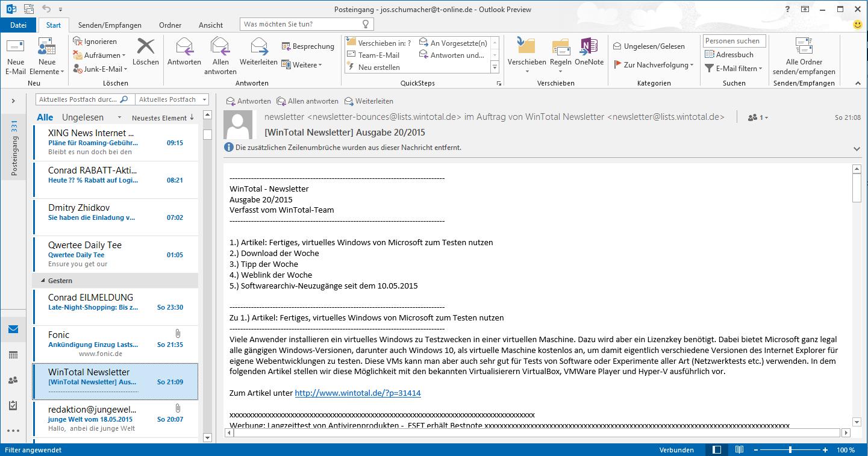The height and width of the screenshot is (456, 868).
Task: Click reading pane Allen antworten
Action: (x=307, y=101)
